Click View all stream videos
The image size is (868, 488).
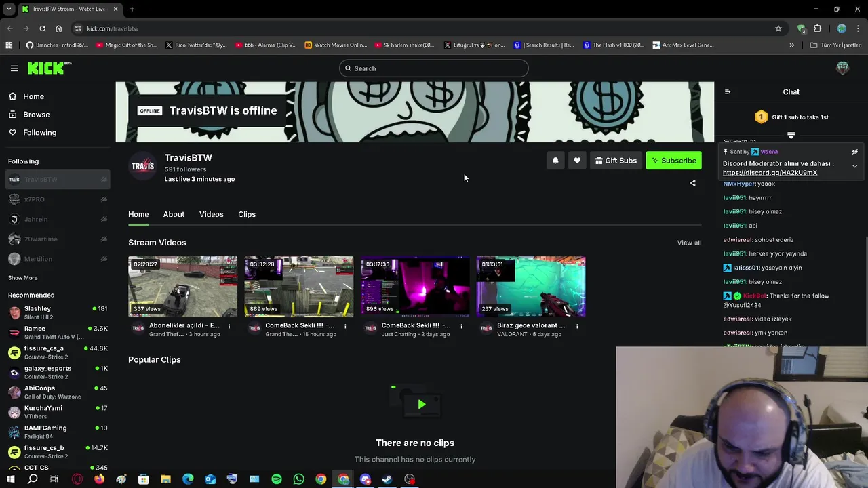[x=689, y=243]
